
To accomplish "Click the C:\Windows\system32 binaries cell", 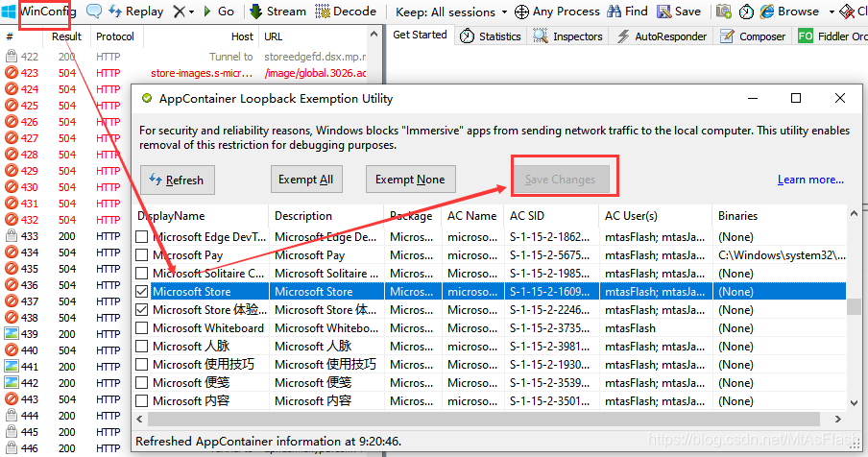I will coord(782,255).
